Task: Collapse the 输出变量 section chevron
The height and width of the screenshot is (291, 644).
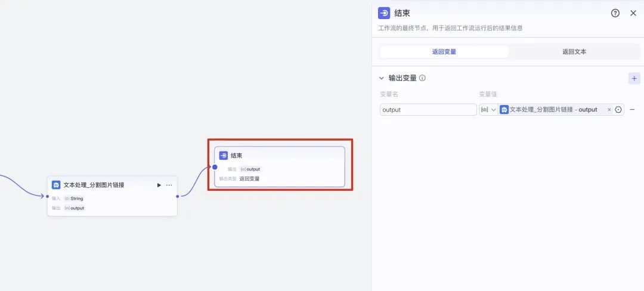Action: tap(382, 78)
